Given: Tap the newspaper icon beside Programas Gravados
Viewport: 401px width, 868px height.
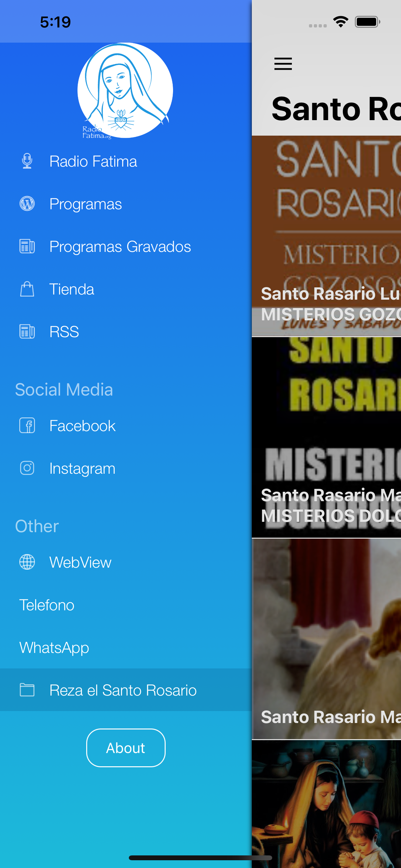Looking at the screenshot, I should [27, 246].
